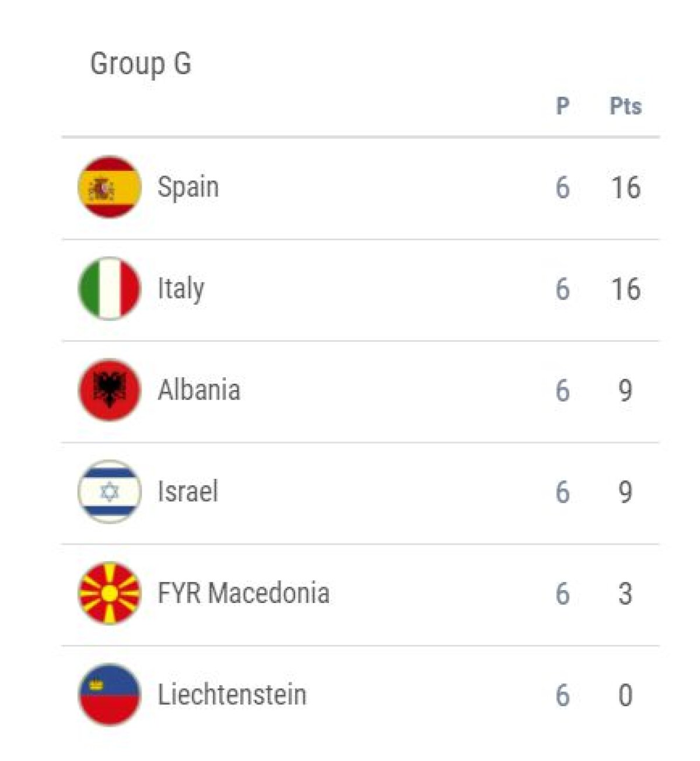700x761 pixels.
Task: Open the FYR Macedonia team link
Action: point(243,593)
